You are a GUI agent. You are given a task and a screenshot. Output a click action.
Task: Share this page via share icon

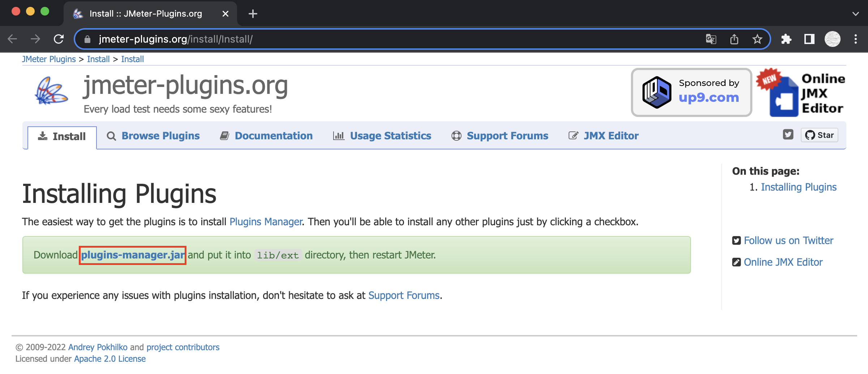point(734,39)
